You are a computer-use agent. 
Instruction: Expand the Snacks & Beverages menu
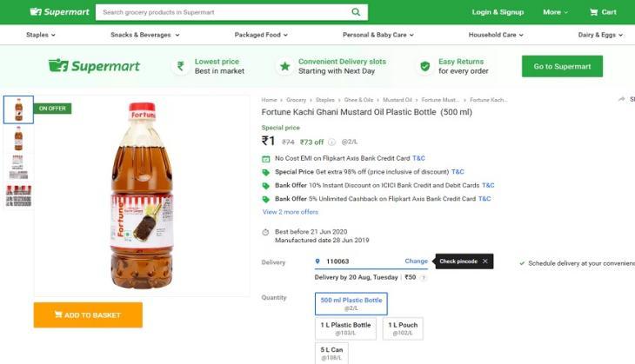144,35
